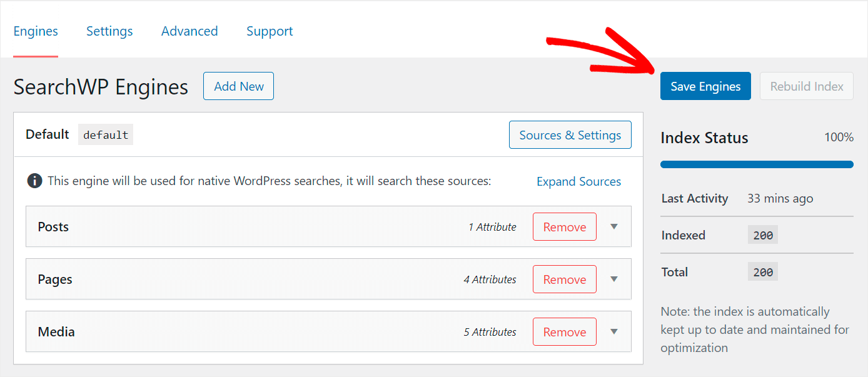This screenshot has height=377, width=868.
Task: Click the Index Status progress bar
Action: pyautogui.click(x=757, y=164)
